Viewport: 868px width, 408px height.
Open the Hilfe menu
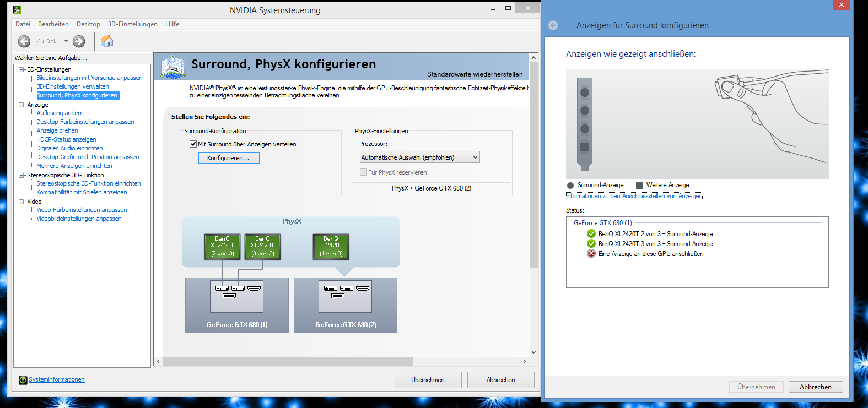pos(172,24)
